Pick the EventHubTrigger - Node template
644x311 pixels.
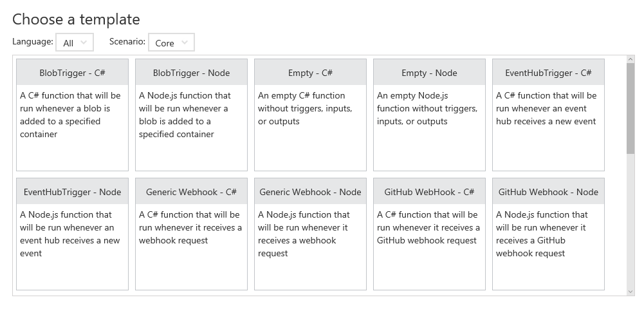coord(72,192)
